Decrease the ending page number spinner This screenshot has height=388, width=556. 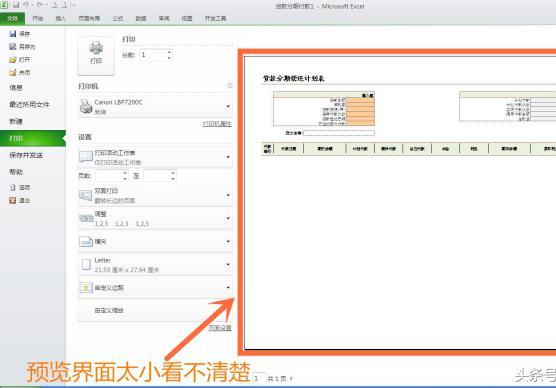coord(173,178)
